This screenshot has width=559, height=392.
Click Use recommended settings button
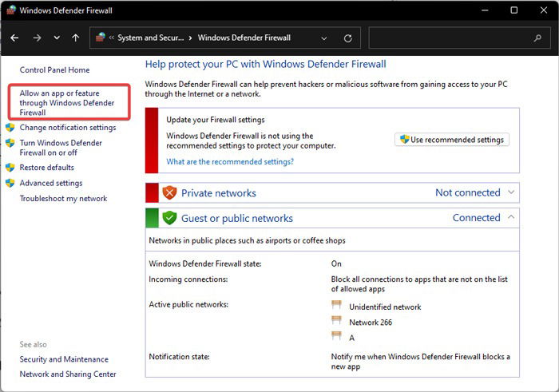tap(452, 140)
